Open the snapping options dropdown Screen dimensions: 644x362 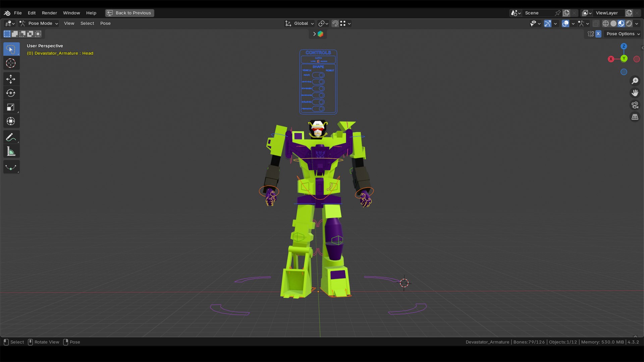coord(345,23)
